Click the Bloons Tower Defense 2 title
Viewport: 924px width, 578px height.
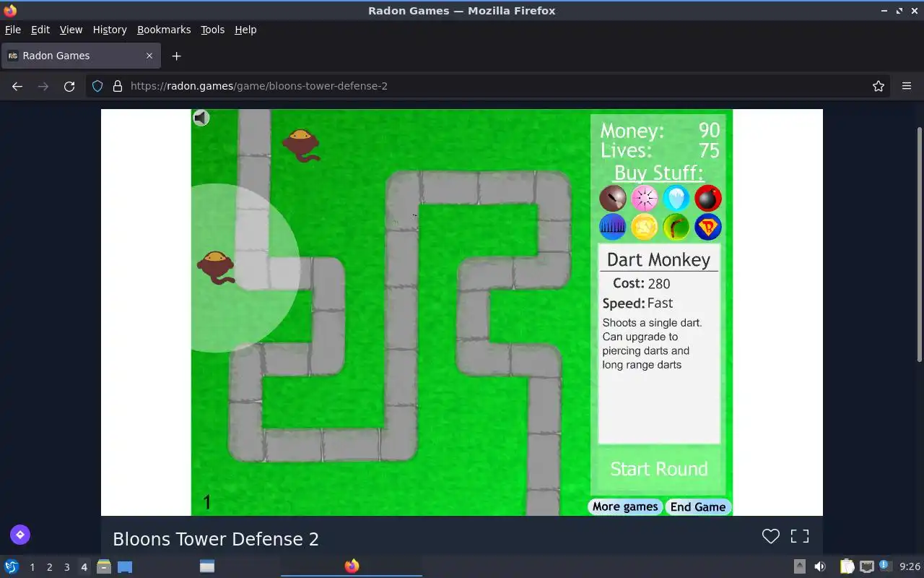tap(216, 539)
